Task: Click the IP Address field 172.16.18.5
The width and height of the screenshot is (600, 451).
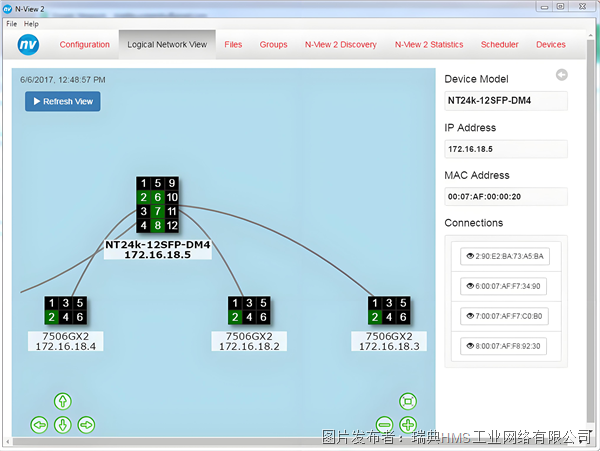Action: pyautogui.click(x=506, y=149)
